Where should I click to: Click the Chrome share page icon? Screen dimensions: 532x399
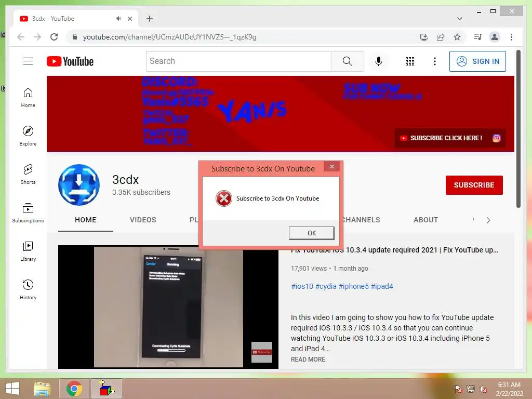click(441, 37)
